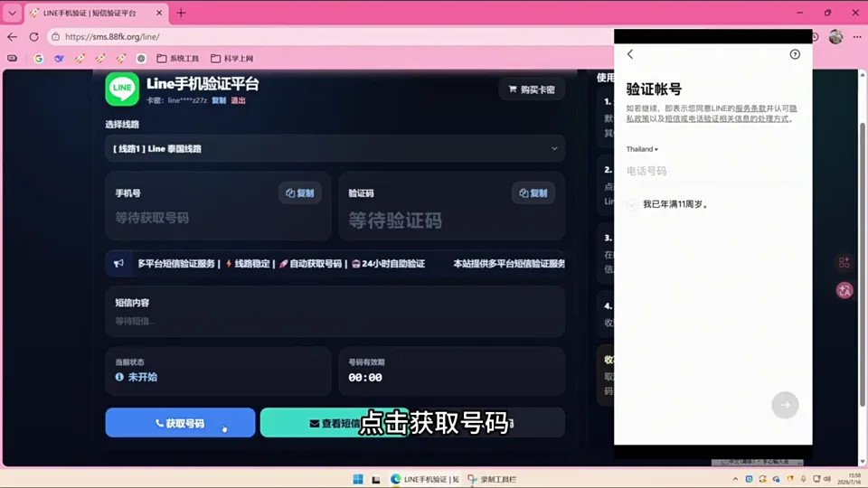The width and height of the screenshot is (868, 488).
Task: Focus the 电话号码 phone number field
Action: click(713, 171)
